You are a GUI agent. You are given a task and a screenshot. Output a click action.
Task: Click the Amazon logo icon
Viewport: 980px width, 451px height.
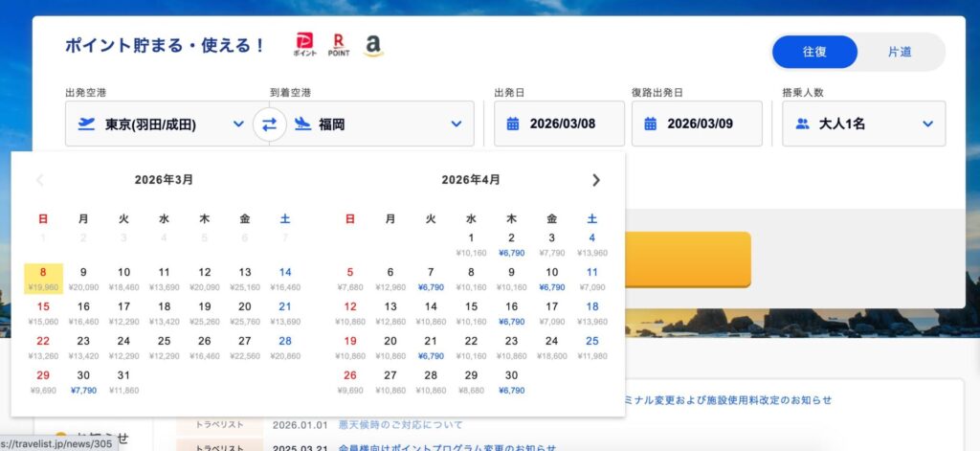[372, 46]
